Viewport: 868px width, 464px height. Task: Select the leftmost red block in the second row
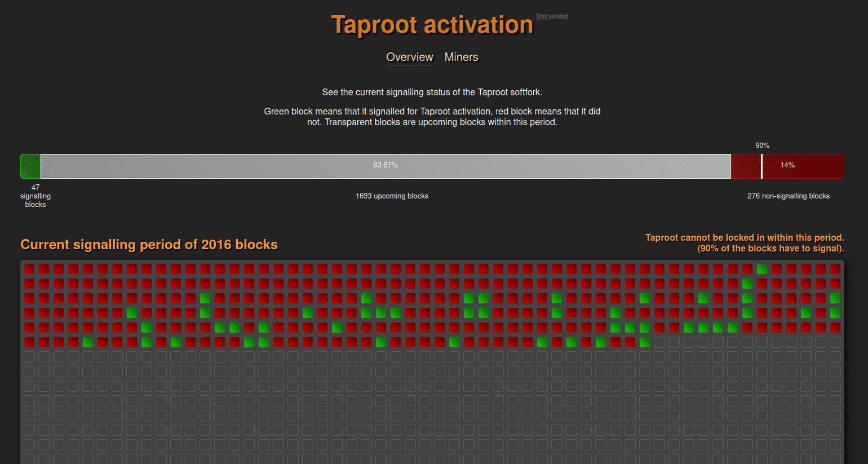click(29, 283)
